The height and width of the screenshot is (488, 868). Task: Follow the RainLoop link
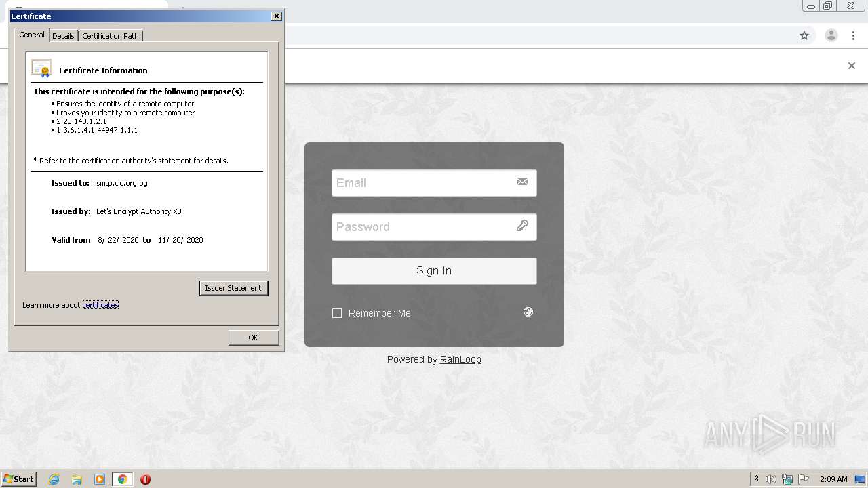(x=460, y=359)
